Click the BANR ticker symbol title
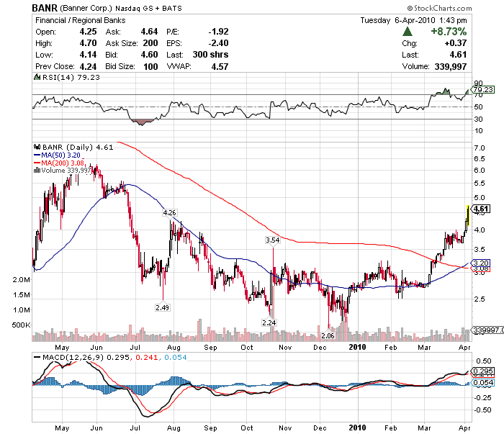The width and height of the screenshot is (504, 434). click(x=45, y=8)
